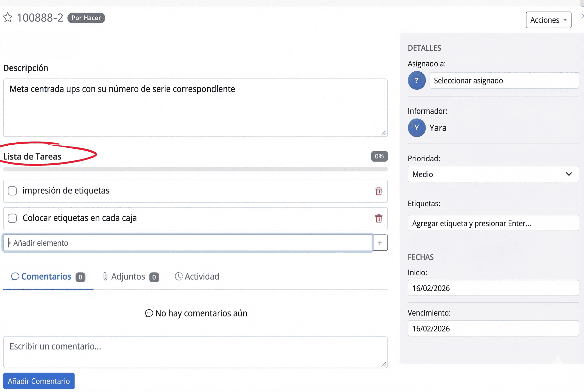Expand the Prioridad dropdown set to Medio
Image resolution: width=584 pixels, height=392 pixels.
point(493,174)
